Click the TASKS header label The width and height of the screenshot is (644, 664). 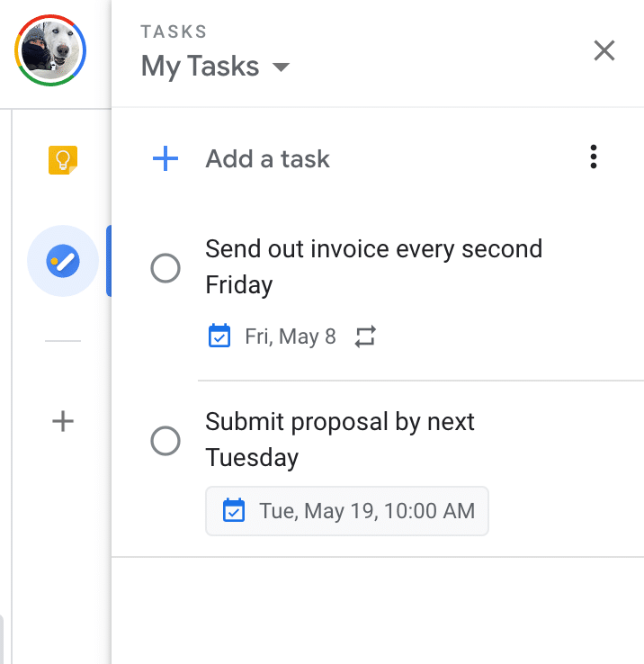coord(174,32)
